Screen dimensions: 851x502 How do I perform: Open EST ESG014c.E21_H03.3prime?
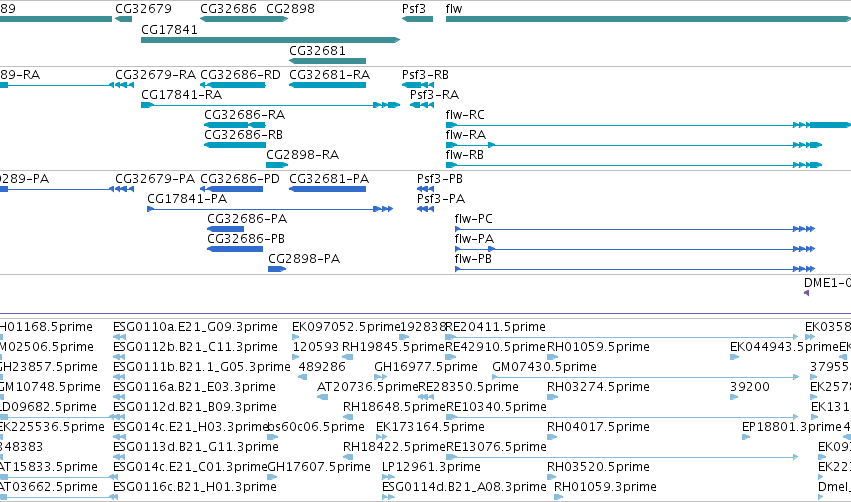click(x=191, y=428)
